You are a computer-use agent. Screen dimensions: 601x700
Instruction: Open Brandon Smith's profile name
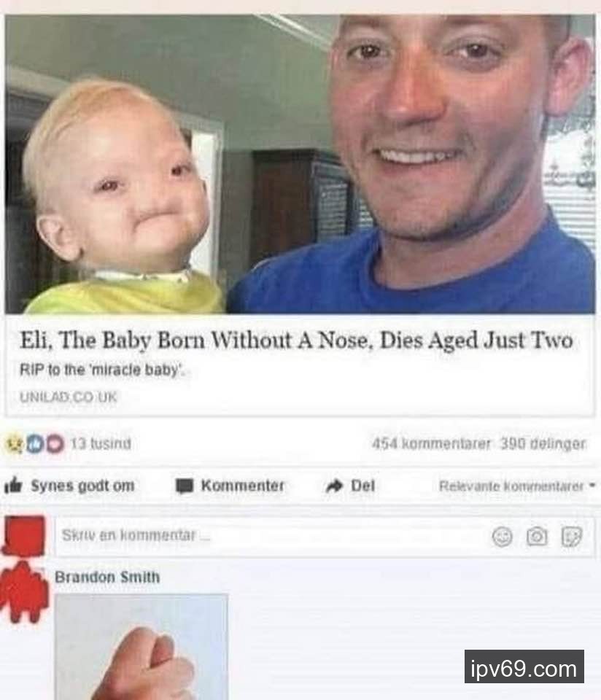coord(107,577)
